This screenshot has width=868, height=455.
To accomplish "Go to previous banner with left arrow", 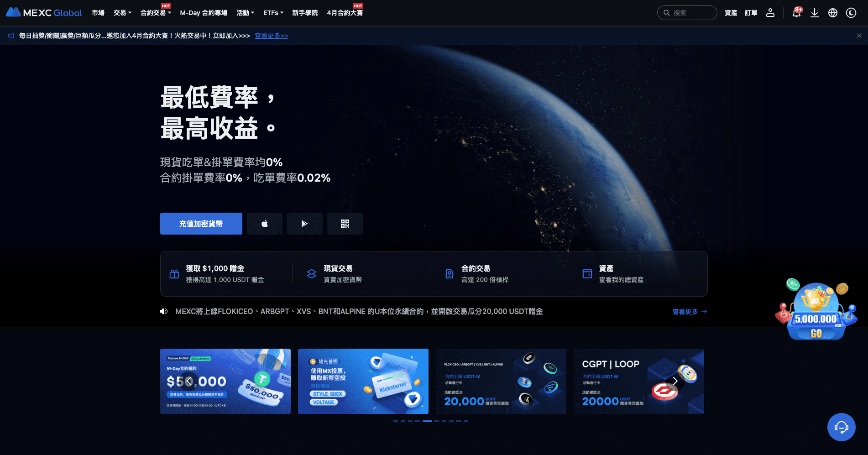I will (x=188, y=381).
